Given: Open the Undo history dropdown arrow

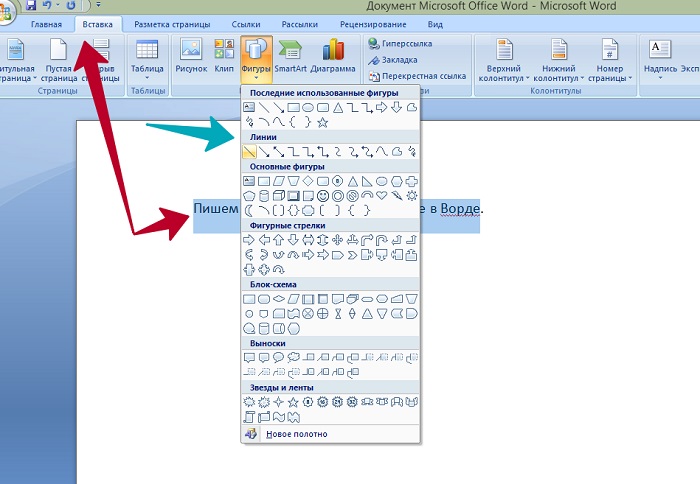Looking at the screenshot, I should tap(58, 5).
